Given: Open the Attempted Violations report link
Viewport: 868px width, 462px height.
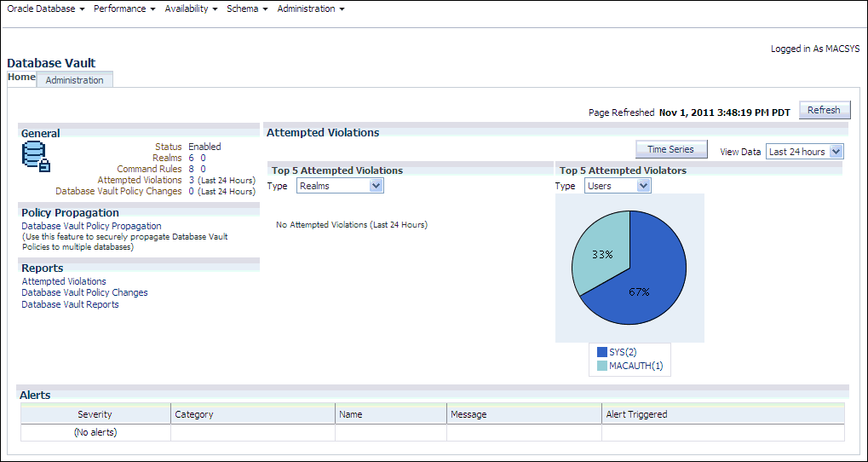Looking at the screenshot, I should [x=64, y=281].
